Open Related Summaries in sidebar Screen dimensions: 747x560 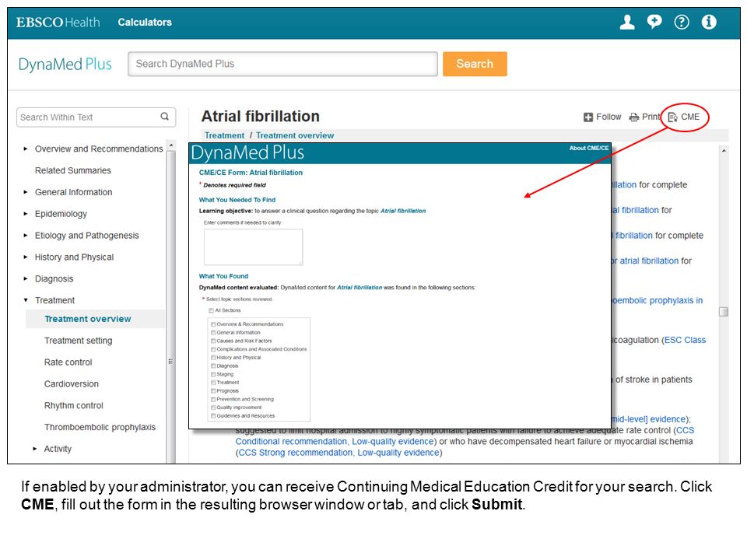[73, 170]
